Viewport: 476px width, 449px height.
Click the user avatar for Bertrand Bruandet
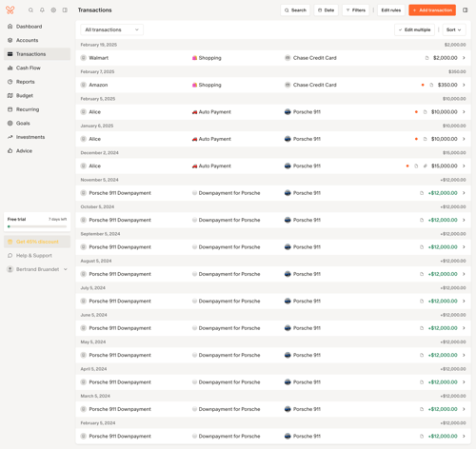click(10, 269)
